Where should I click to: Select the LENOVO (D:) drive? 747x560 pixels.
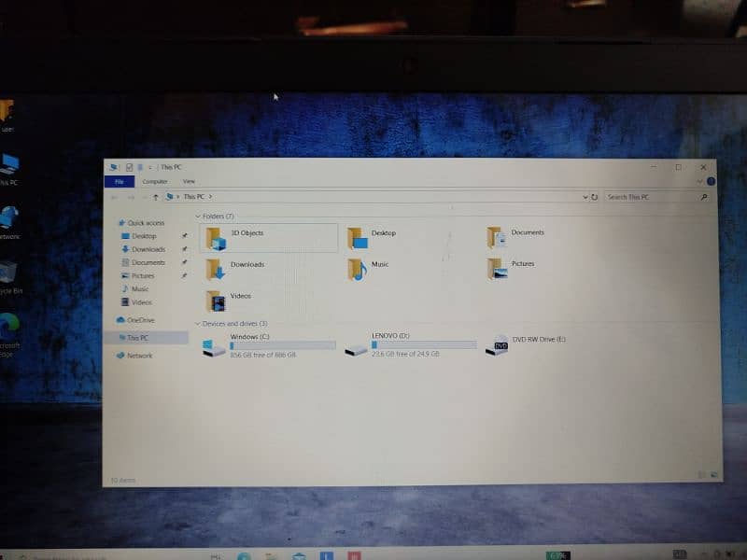tap(411, 344)
